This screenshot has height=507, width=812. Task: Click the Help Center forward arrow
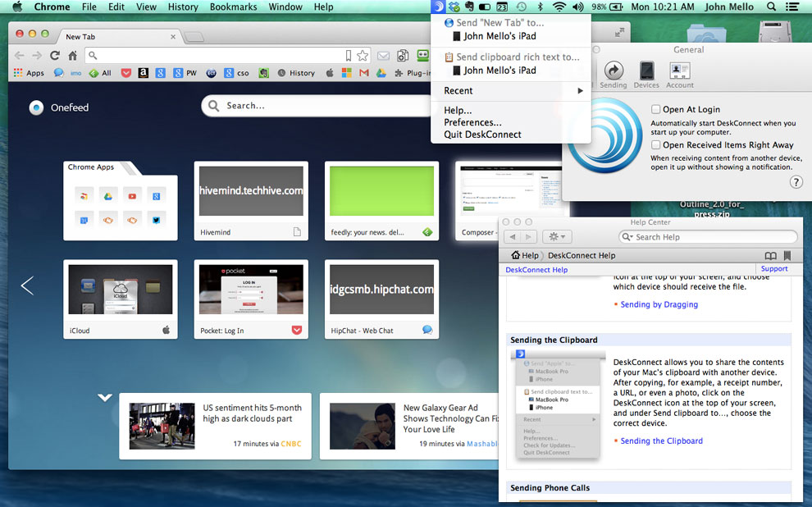click(x=528, y=236)
